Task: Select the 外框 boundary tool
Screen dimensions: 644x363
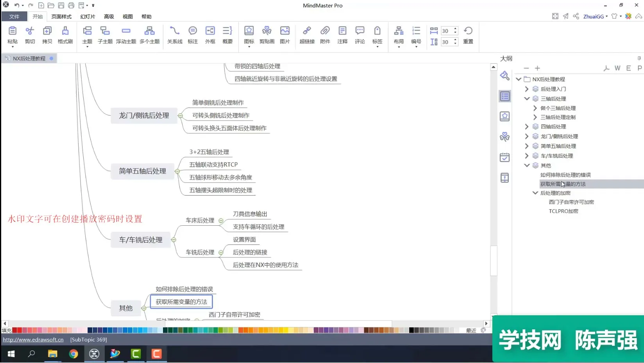Action: point(210,35)
